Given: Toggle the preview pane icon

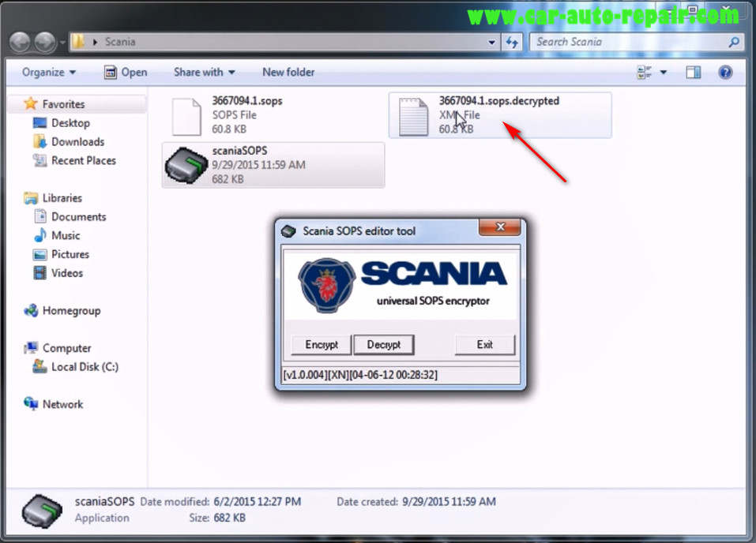Looking at the screenshot, I should click(x=694, y=73).
